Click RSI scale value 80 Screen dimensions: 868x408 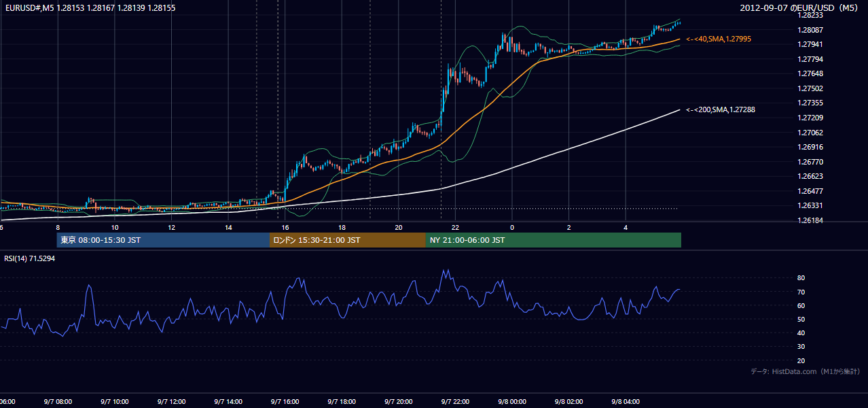801,278
